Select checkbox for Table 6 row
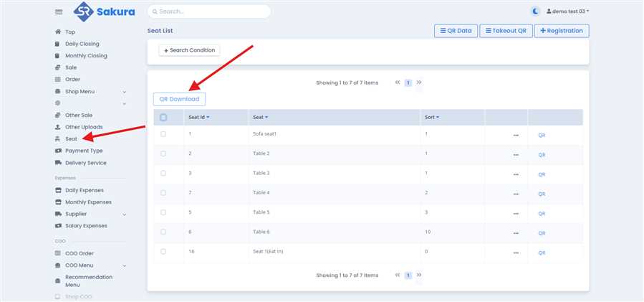The image size is (644, 302). 163,232
